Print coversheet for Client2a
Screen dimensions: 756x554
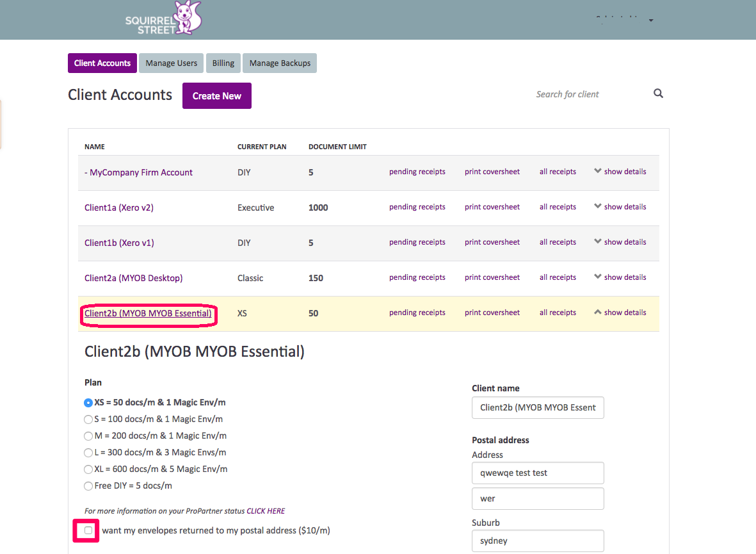[492, 277]
